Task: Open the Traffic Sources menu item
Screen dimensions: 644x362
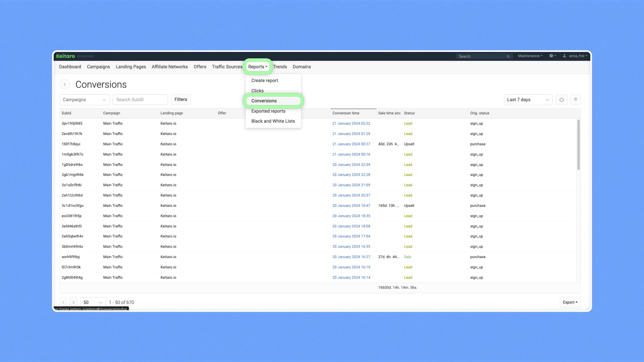Action: tap(227, 67)
